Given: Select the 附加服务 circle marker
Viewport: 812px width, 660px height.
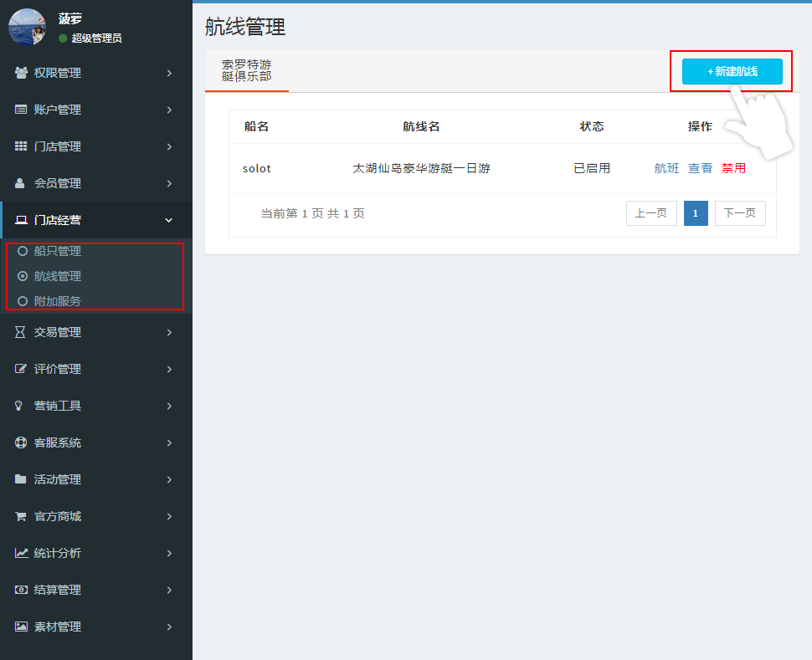Looking at the screenshot, I should (x=23, y=301).
